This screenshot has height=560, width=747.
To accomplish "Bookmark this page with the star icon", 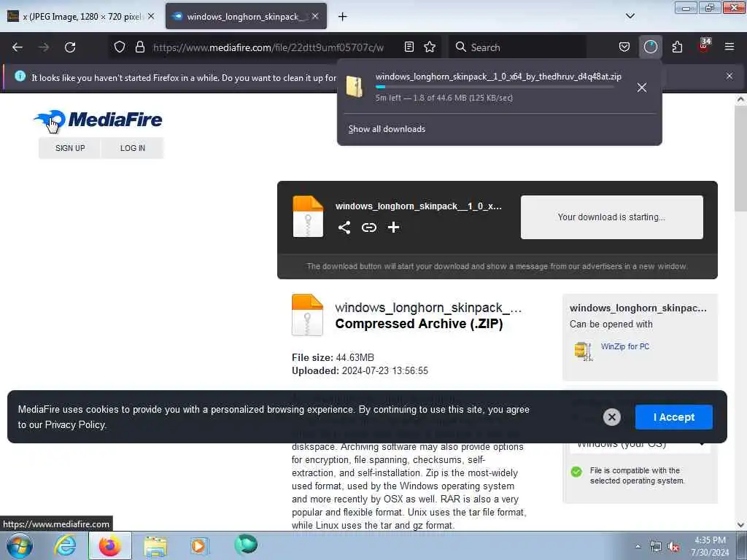I will tap(430, 47).
